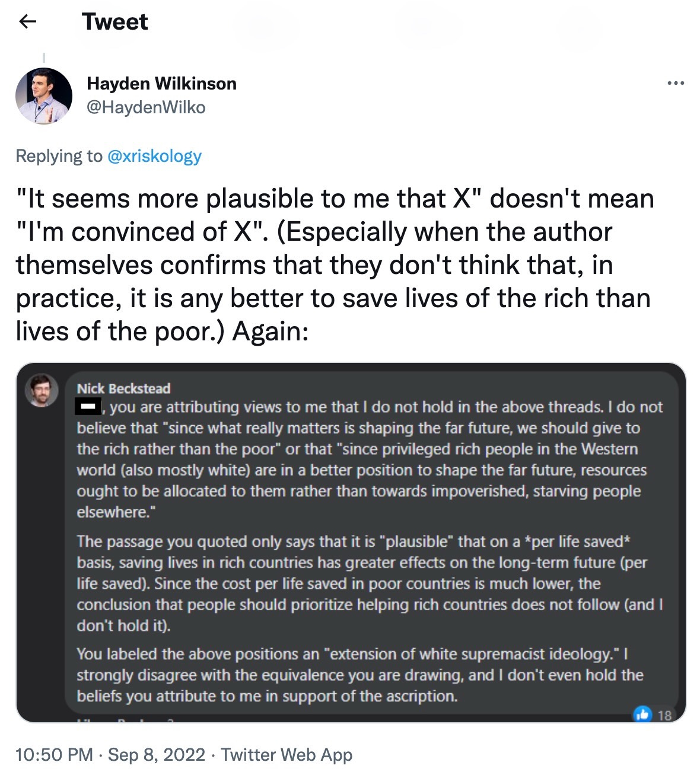Select the Tweet header title

point(116,21)
